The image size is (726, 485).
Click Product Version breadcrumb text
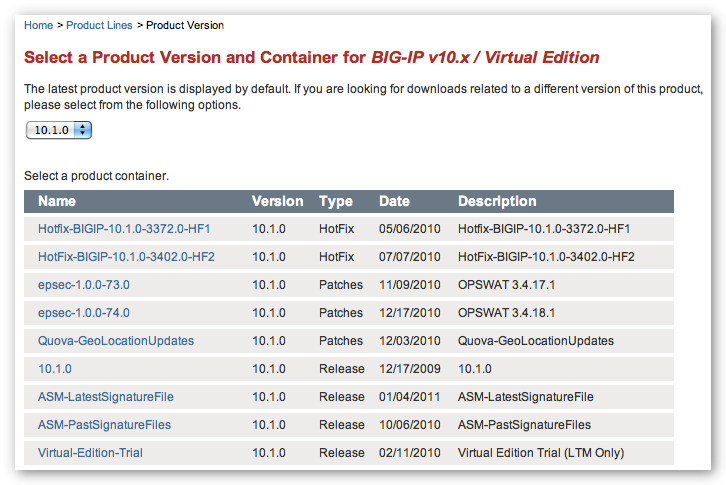tap(185, 25)
